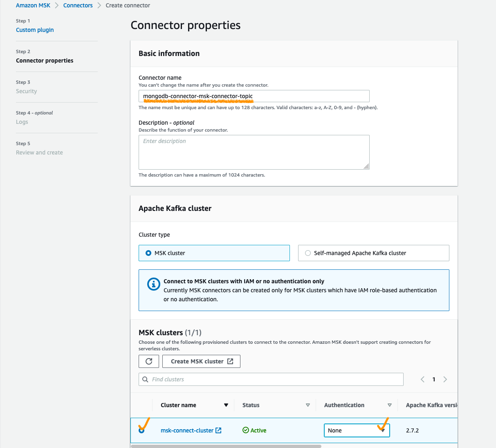This screenshot has width=496, height=448.
Task: Click page number 1 in pagination
Action: click(434, 379)
